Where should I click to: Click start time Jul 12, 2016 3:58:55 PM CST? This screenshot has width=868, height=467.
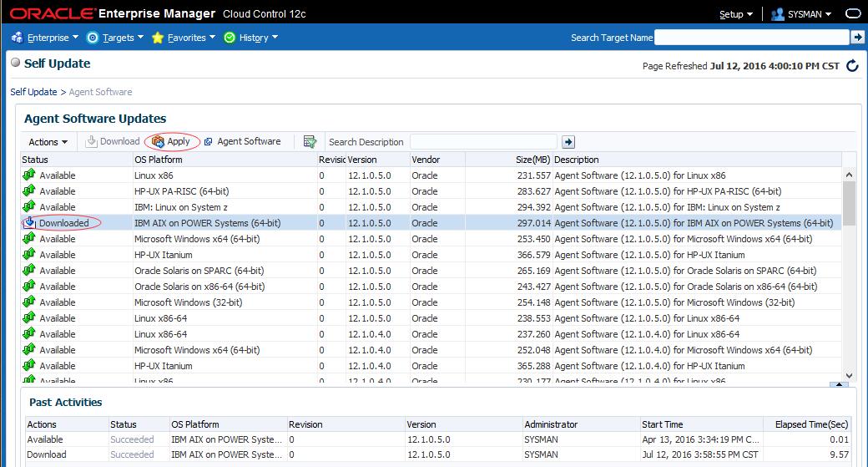[699, 454]
